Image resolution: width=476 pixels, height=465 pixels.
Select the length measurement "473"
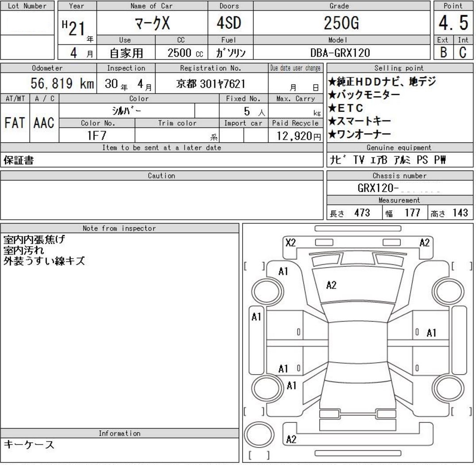362,213
